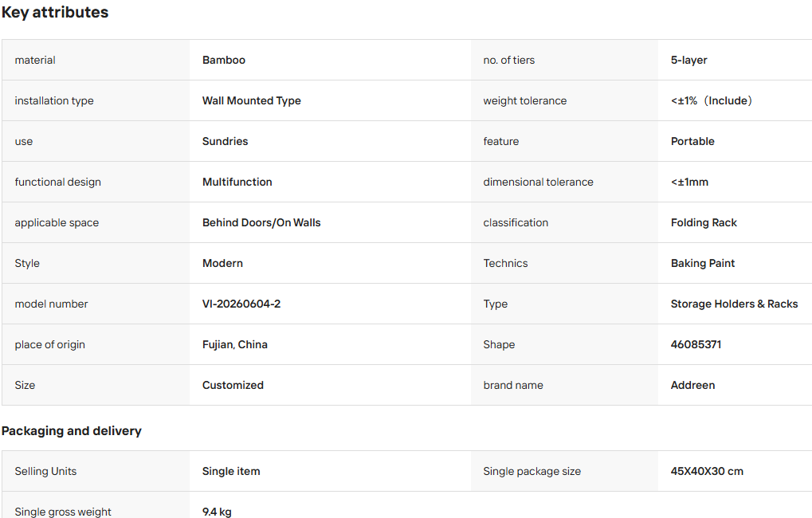Click the 9.4 kg gross weight value
This screenshot has width=812, height=518.
(x=217, y=512)
